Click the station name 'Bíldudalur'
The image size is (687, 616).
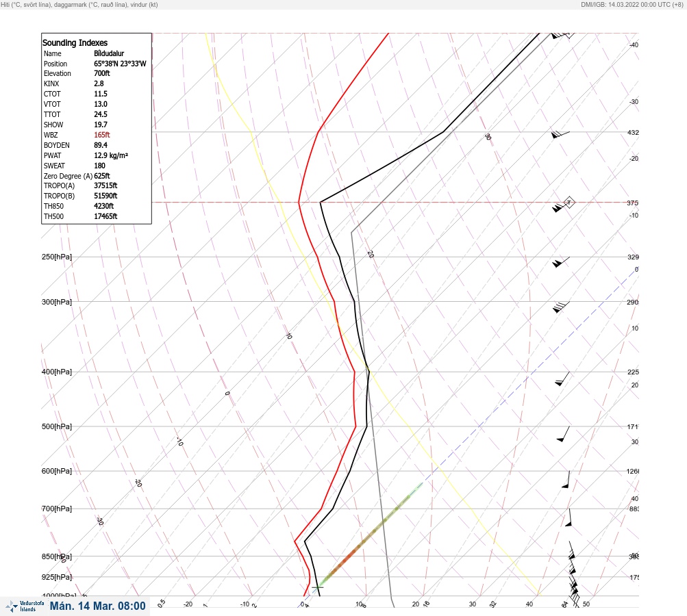pos(109,53)
